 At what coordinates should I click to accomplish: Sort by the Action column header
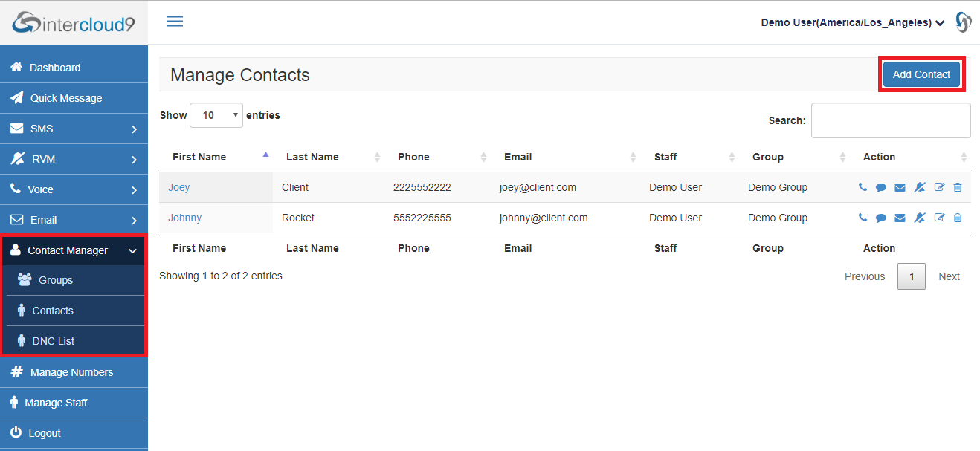[910, 157]
